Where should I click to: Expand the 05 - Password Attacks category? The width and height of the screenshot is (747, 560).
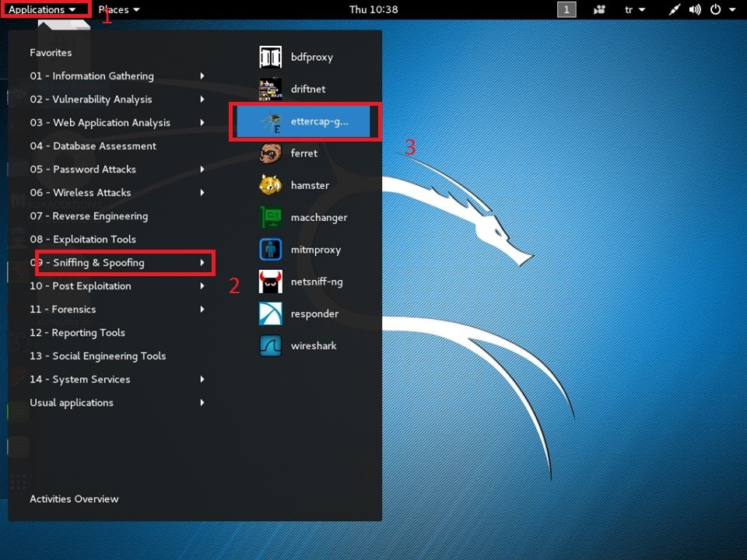(117, 169)
